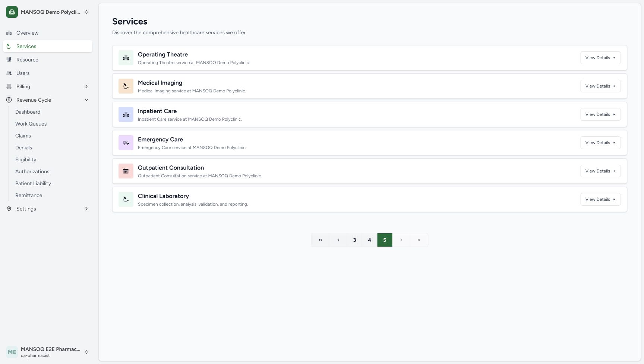
Task: Select the current page 5 button
Action: point(385,240)
